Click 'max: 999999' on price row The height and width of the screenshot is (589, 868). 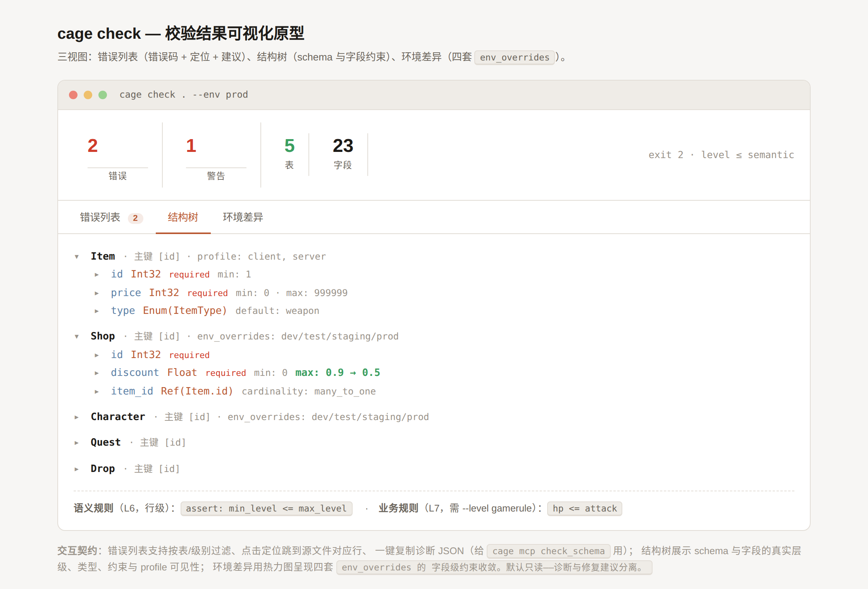(317, 293)
